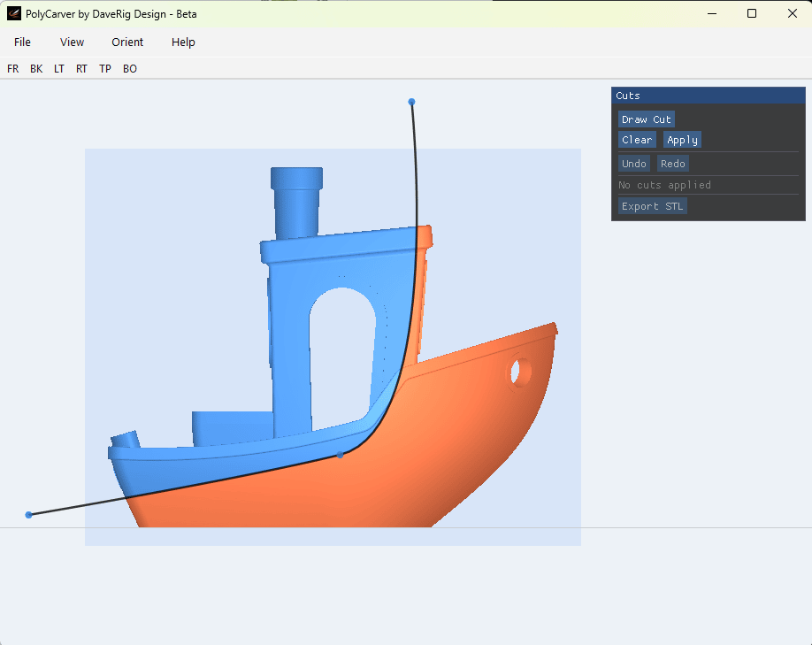
Task: Switch to left view with LT
Action: [59, 69]
